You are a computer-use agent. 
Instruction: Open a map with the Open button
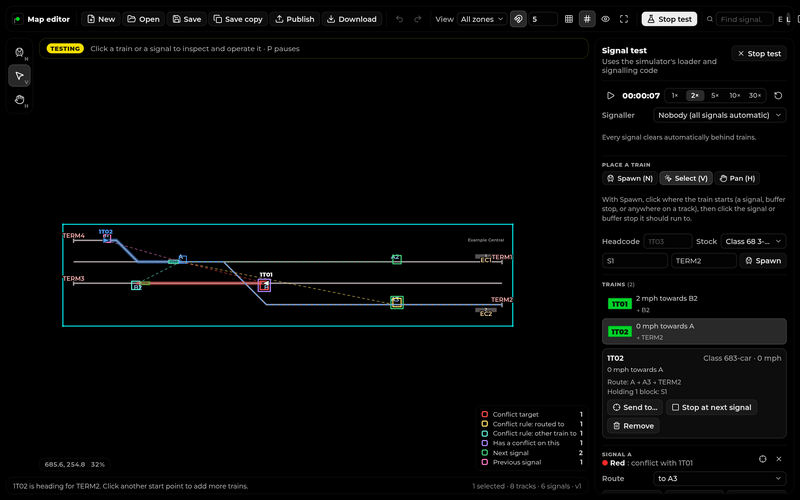click(x=143, y=19)
